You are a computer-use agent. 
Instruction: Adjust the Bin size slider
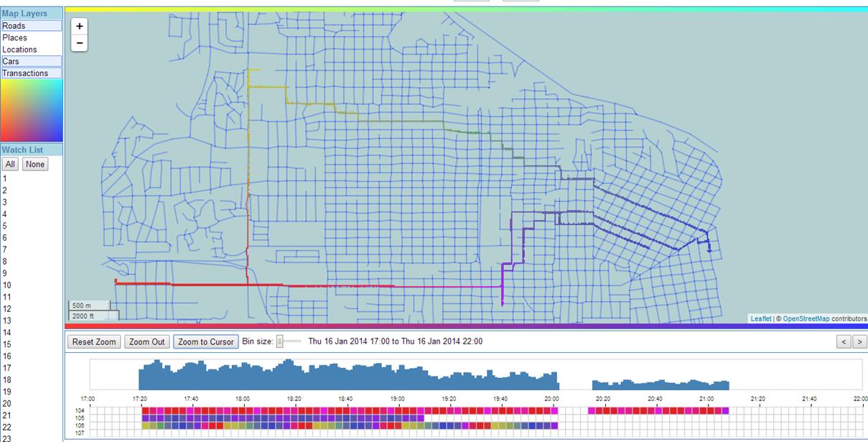[x=280, y=341]
